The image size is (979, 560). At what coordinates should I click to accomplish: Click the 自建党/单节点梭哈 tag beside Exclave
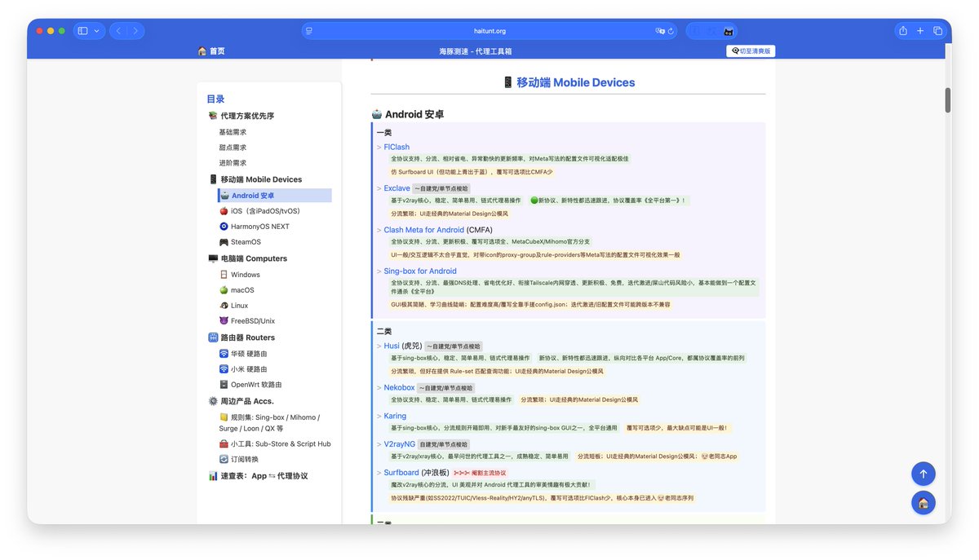point(441,189)
